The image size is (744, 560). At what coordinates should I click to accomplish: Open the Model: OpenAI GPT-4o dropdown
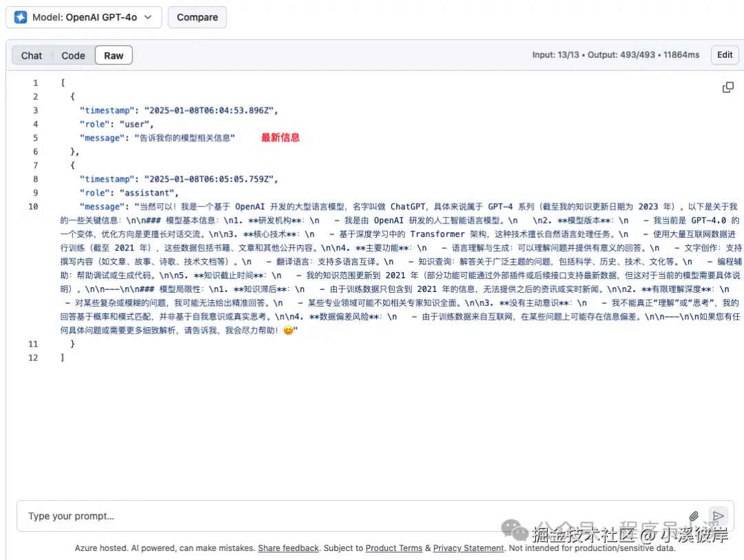(x=83, y=17)
